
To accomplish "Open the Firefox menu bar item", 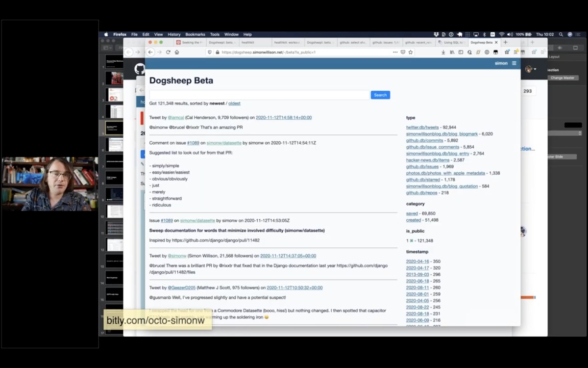I will pos(120,34).
